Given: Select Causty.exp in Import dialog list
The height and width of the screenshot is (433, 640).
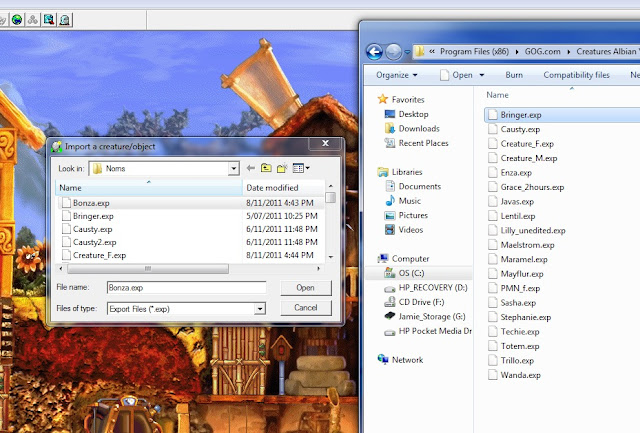Looking at the screenshot, I should point(191,229).
